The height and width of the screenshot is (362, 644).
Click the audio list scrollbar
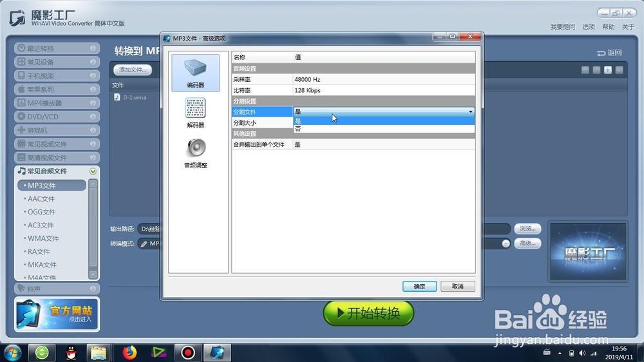pos(93,229)
